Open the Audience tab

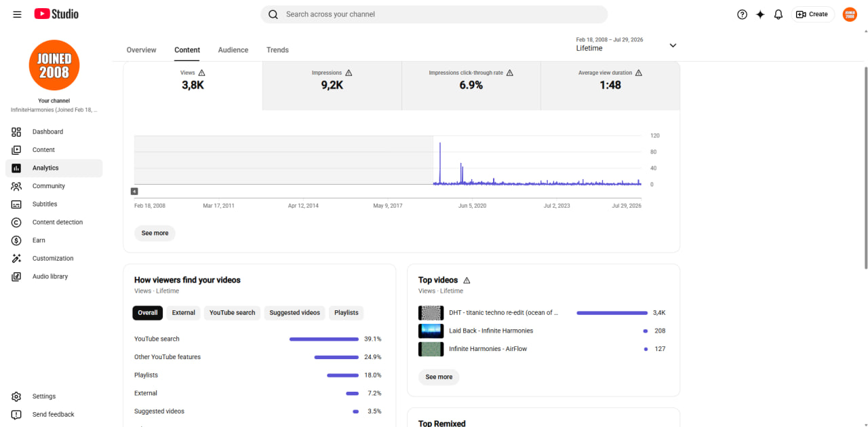(x=233, y=50)
